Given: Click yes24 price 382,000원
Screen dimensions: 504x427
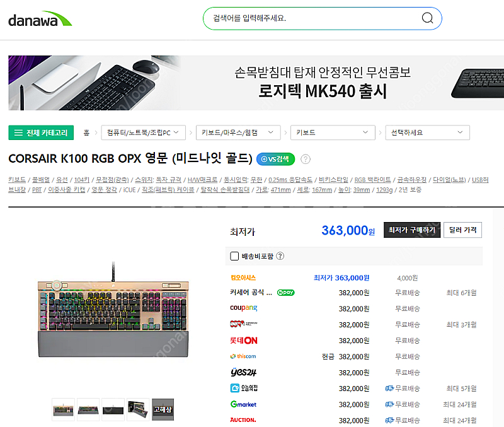Looking at the screenshot, I should 354,373.
